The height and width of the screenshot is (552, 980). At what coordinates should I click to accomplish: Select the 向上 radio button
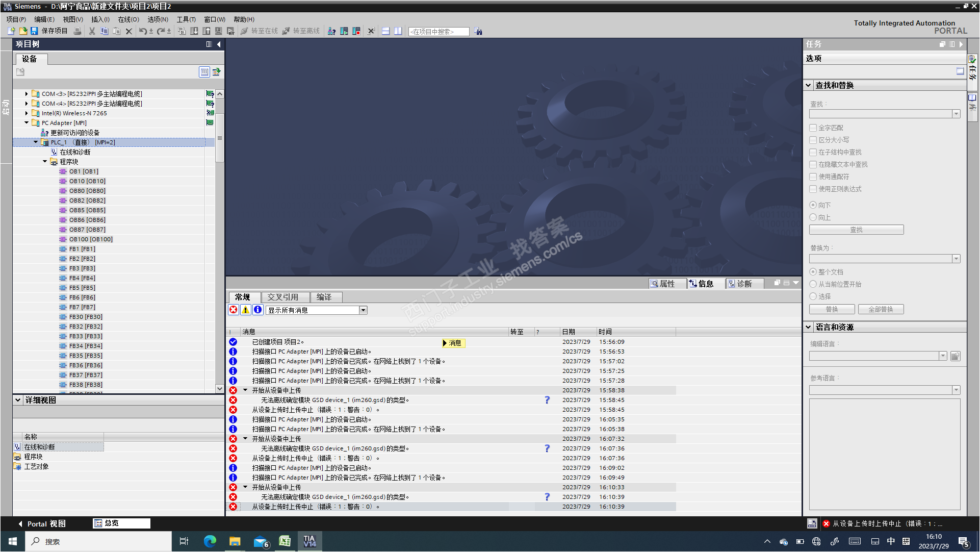click(x=813, y=217)
